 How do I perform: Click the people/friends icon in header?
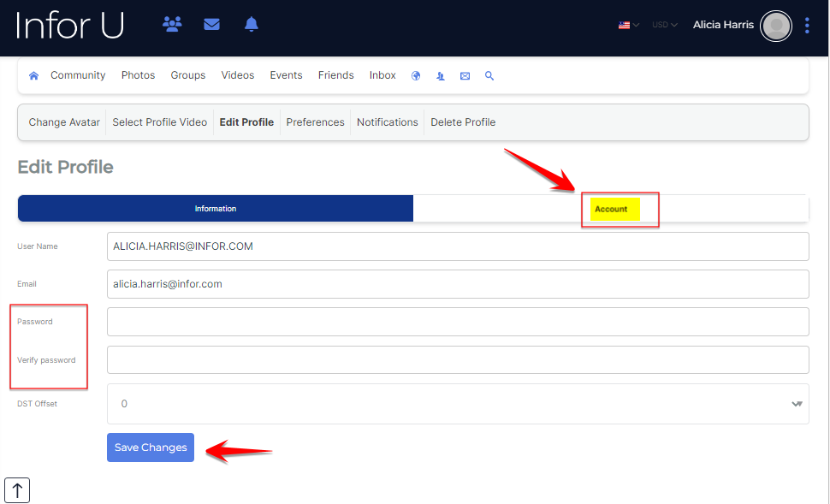(x=172, y=25)
